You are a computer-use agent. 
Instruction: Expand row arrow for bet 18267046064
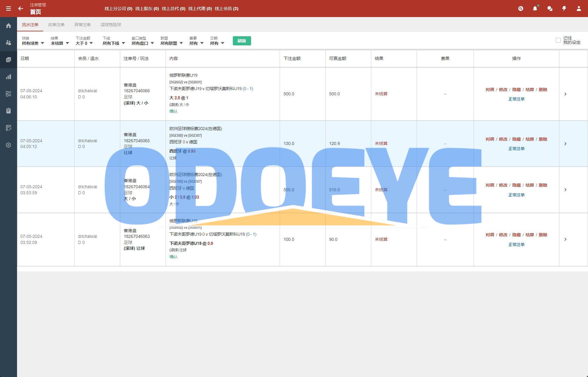click(565, 190)
